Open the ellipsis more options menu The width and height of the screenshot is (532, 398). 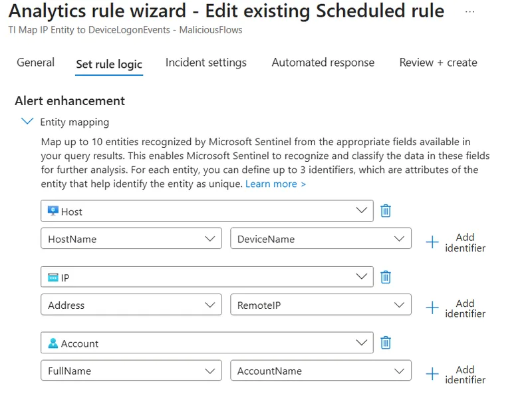470,12
